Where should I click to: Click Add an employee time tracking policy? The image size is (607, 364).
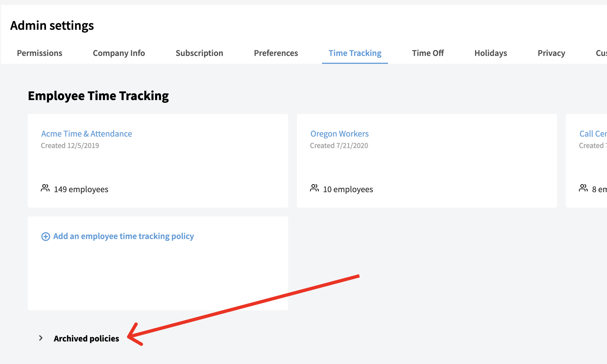123,236
